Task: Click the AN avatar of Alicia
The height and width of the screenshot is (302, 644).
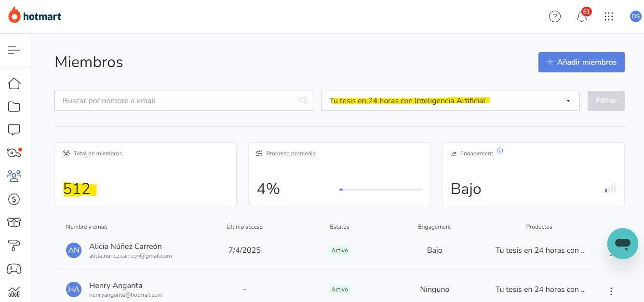Action: (x=74, y=250)
